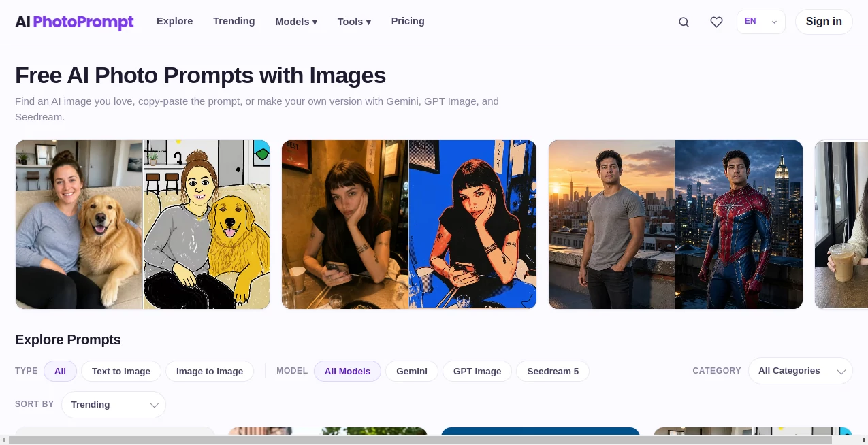This screenshot has height=445, width=868.
Task: Open the Spider-Man suit skyline card
Action: click(675, 225)
